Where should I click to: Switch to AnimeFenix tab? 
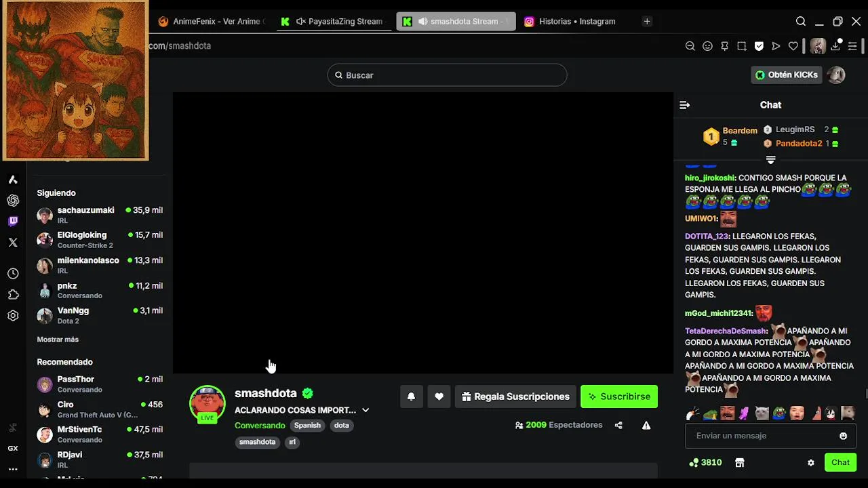[x=212, y=22]
